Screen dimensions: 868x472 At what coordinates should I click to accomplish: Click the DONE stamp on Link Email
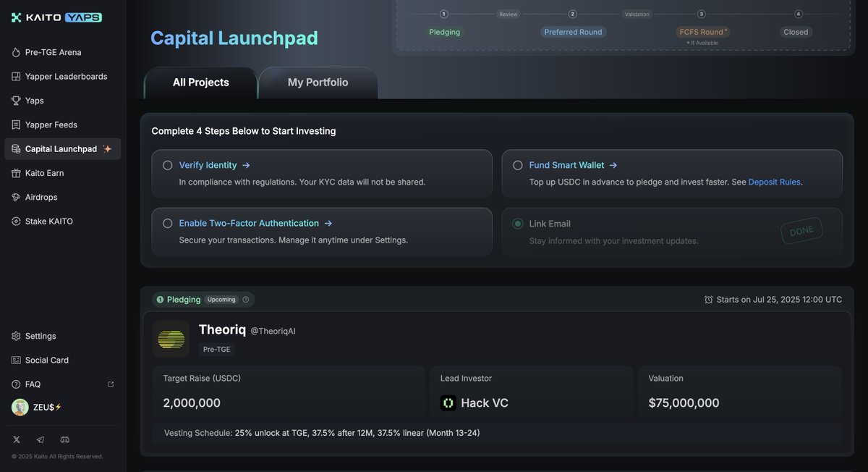coord(801,231)
